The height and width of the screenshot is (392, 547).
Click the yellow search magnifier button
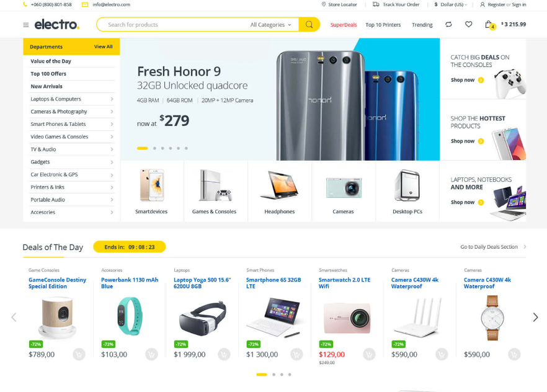pyautogui.click(x=309, y=24)
